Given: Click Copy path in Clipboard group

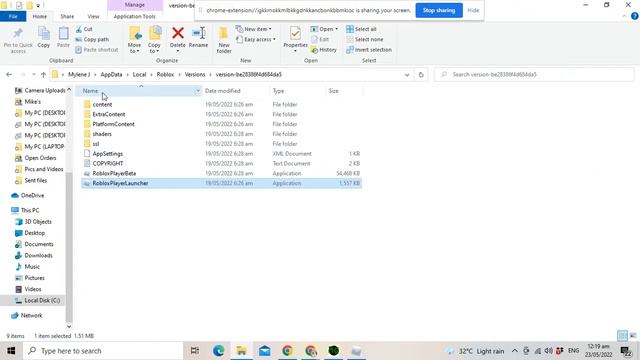Looking at the screenshot, I should (92, 40).
